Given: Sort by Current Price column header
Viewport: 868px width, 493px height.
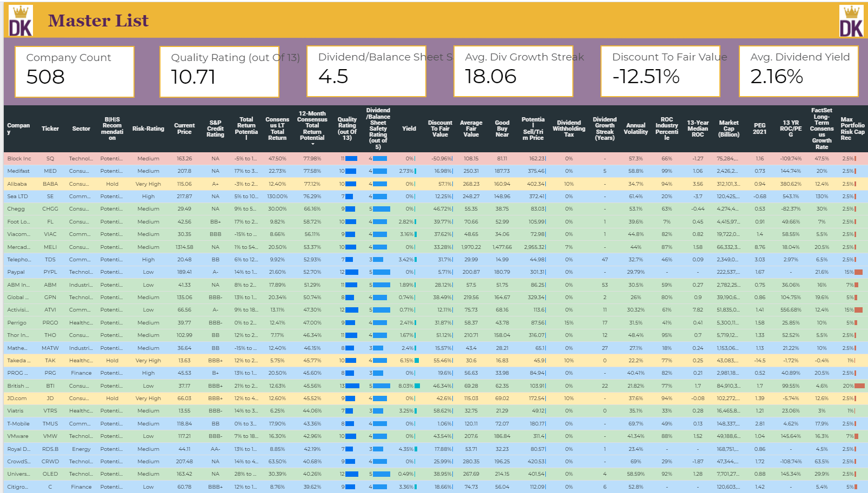Looking at the screenshot, I should (184, 129).
